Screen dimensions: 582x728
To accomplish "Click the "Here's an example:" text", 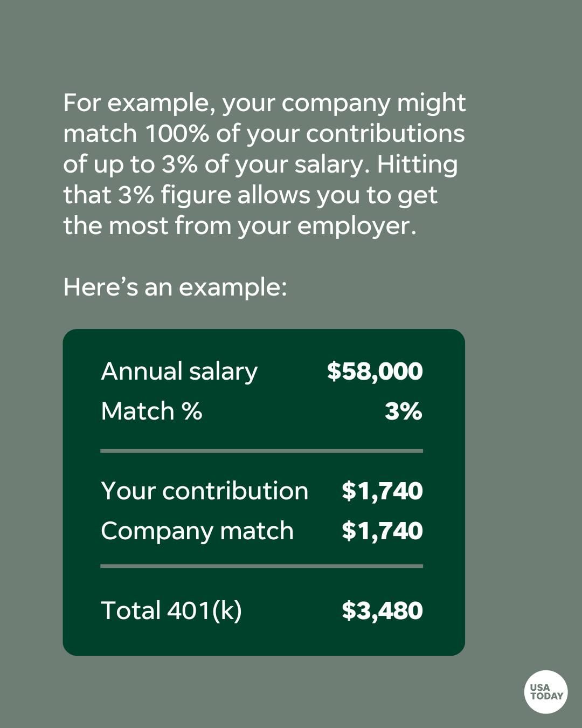I will [x=175, y=287].
